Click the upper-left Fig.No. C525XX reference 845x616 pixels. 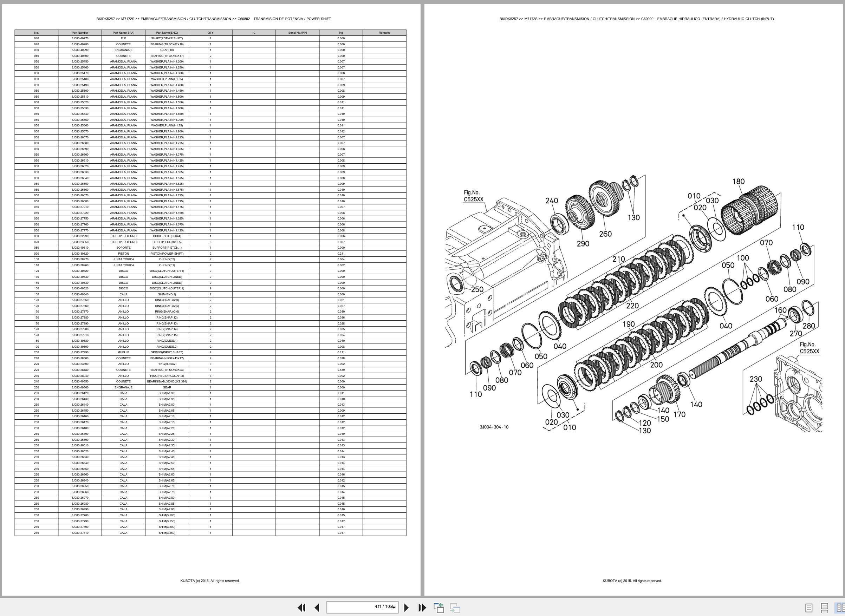pyautogui.click(x=473, y=196)
